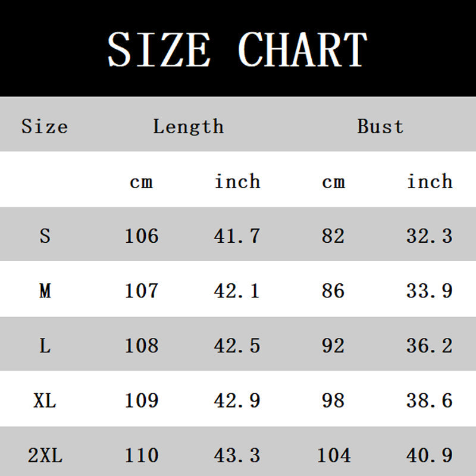Screen dimensions: 476x476
Task: Click the S size row label
Action: 45,236
